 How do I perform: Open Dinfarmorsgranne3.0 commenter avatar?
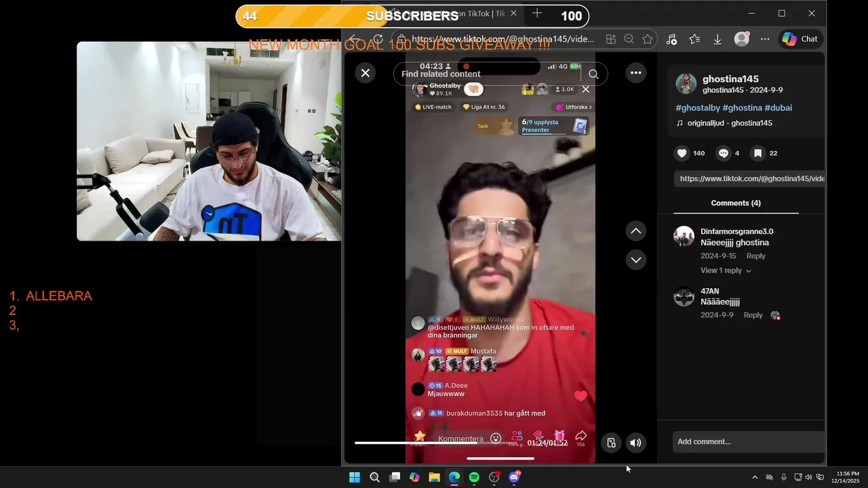point(684,237)
